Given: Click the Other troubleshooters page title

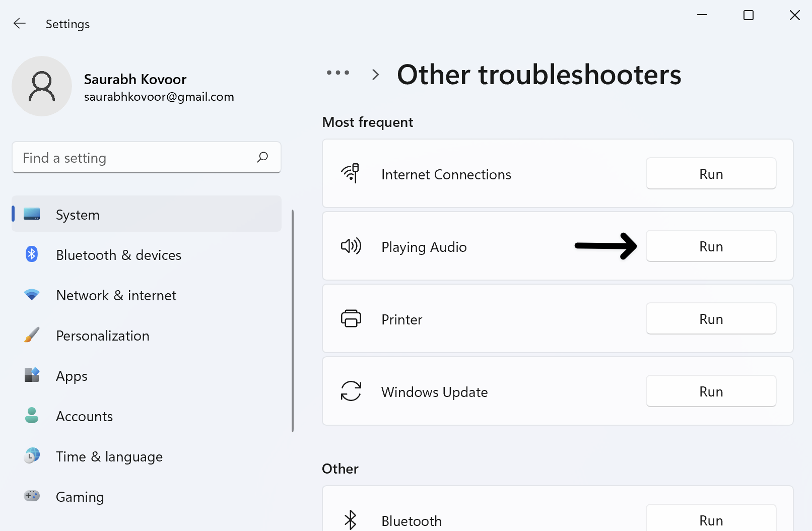Looking at the screenshot, I should (539, 75).
